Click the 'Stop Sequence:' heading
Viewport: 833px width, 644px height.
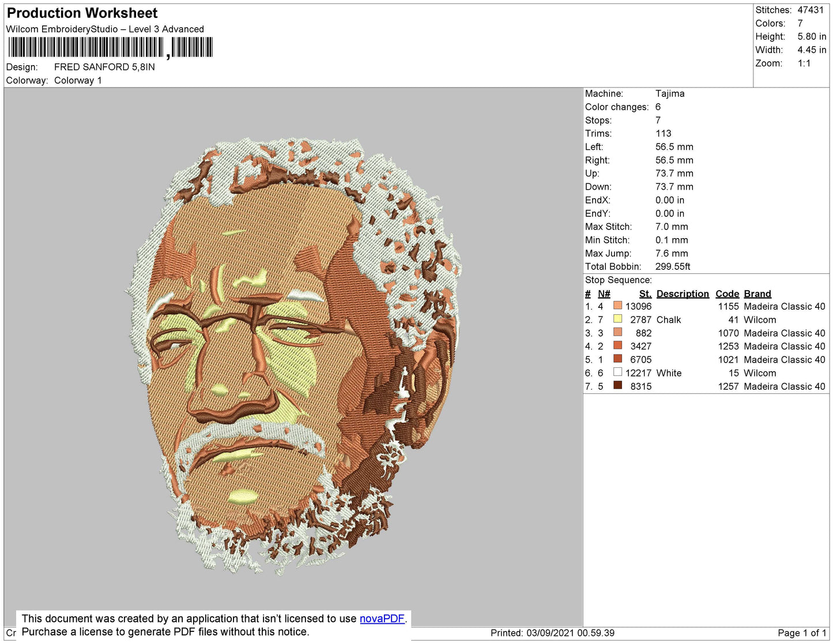coord(619,280)
